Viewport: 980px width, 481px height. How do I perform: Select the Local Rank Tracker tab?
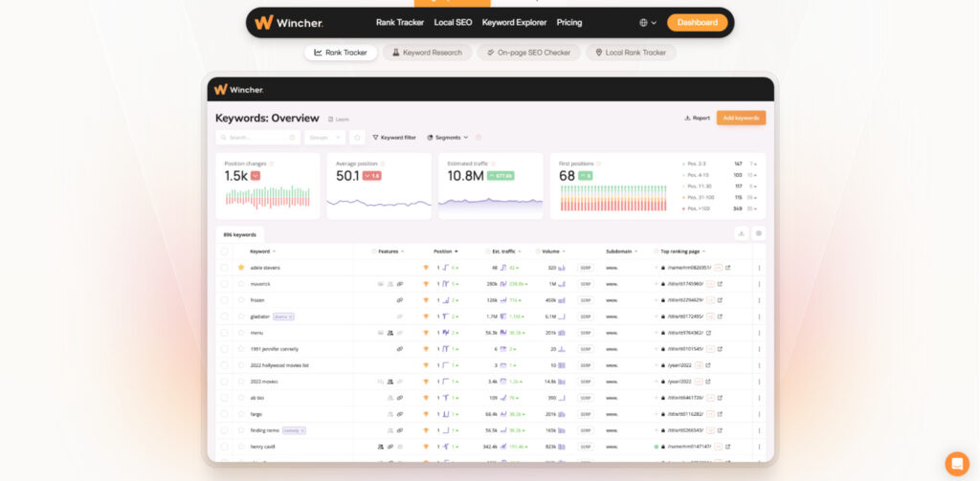click(631, 53)
